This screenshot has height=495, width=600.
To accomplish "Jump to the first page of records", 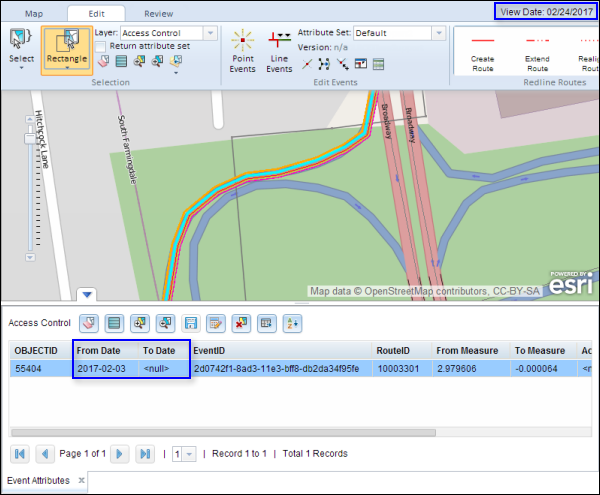I will click(x=20, y=453).
